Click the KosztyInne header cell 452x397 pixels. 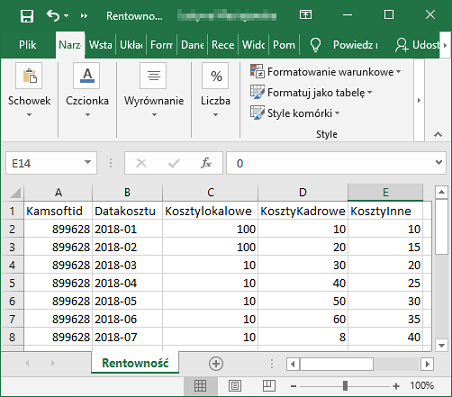tap(385, 211)
